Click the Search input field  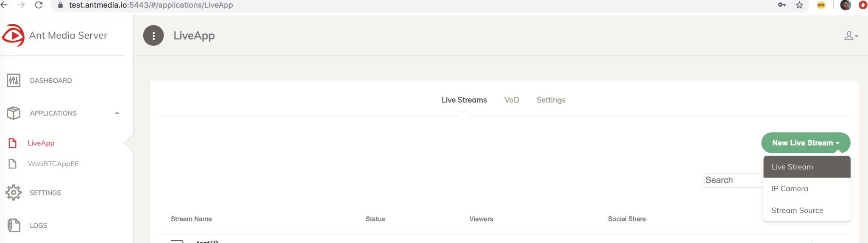pos(734,180)
